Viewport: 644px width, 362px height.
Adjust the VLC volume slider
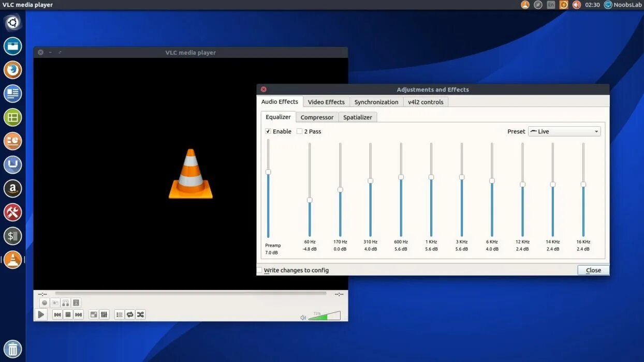(325, 315)
